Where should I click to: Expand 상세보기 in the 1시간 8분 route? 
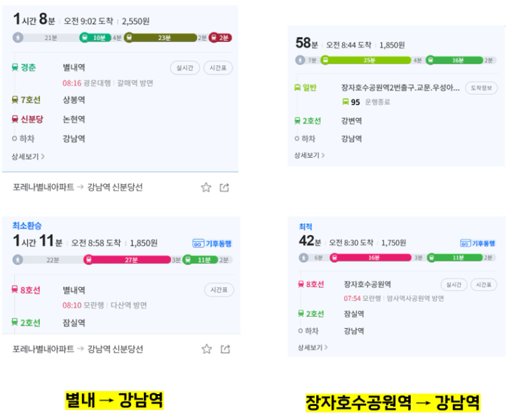pos(28,157)
